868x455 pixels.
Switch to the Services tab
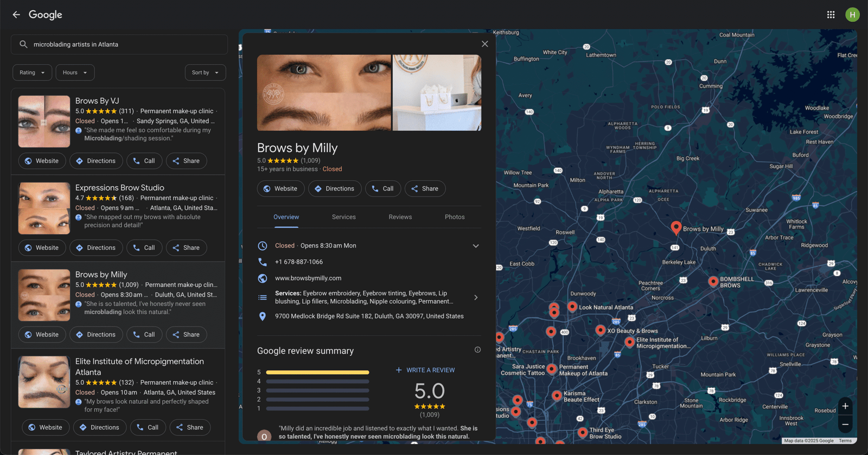point(344,217)
